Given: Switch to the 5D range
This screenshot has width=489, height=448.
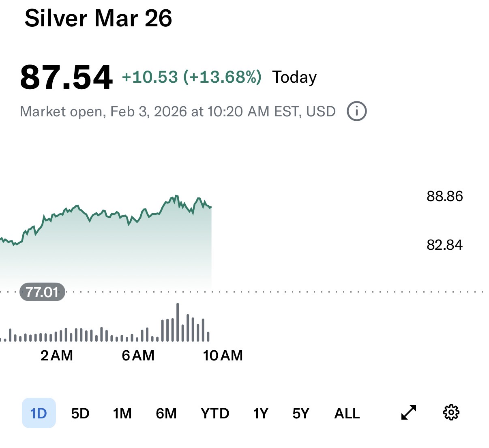Looking at the screenshot, I should (x=80, y=413).
